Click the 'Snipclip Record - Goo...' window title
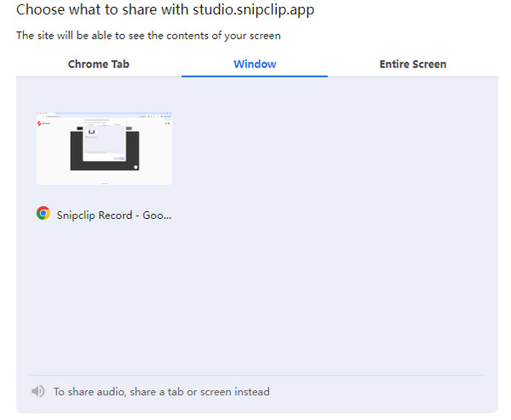 pyautogui.click(x=114, y=216)
